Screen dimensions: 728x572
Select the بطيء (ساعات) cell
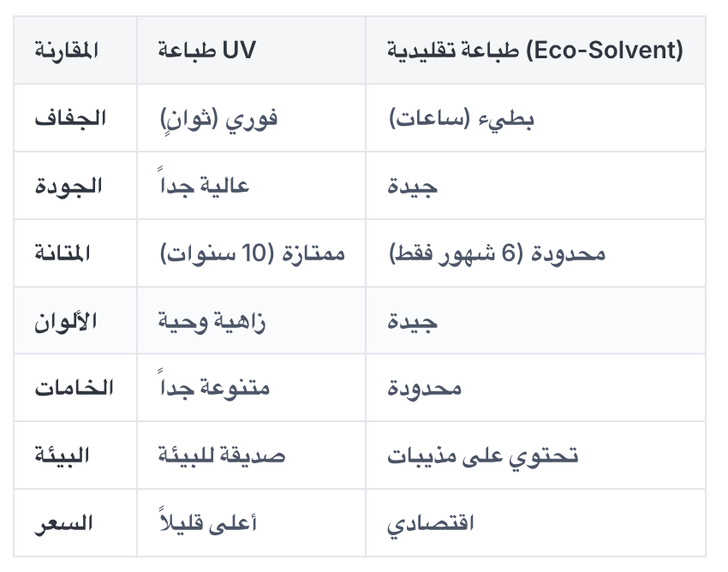[x=462, y=118]
